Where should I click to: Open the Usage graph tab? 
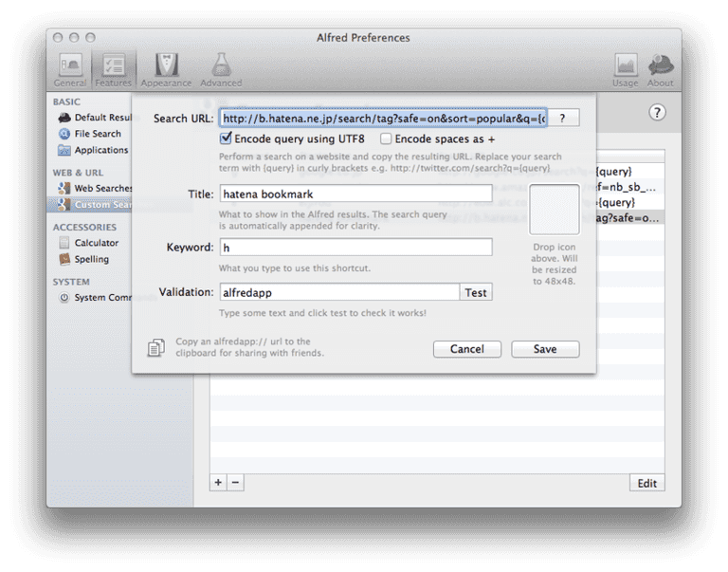point(626,69)
